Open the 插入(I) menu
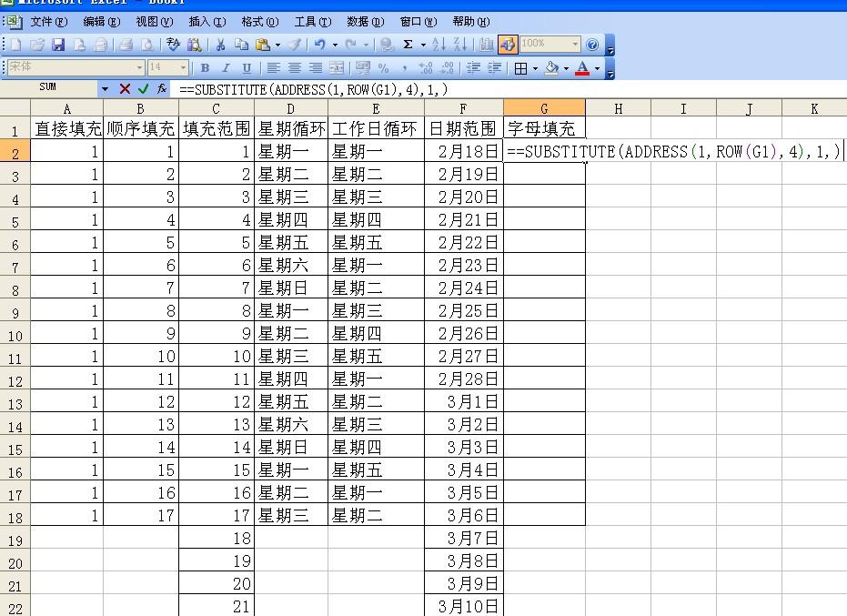The image size is (847, 616). point(207,22)
